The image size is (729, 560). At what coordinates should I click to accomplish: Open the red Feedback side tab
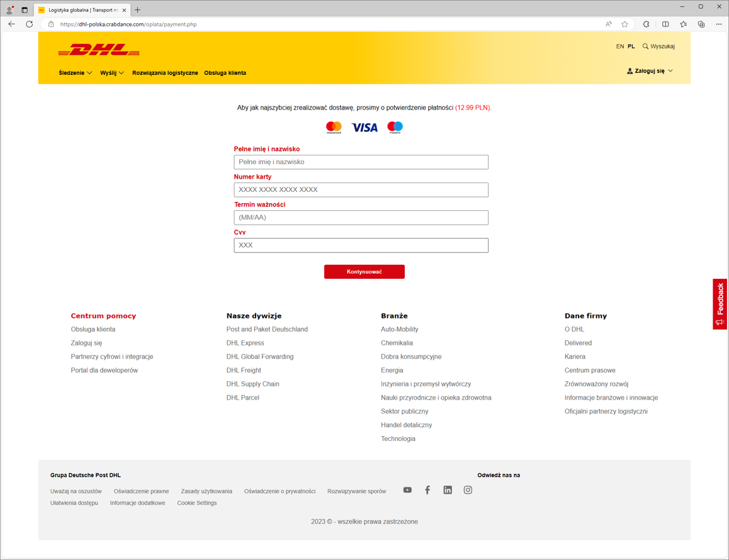[x=720, y=304]
